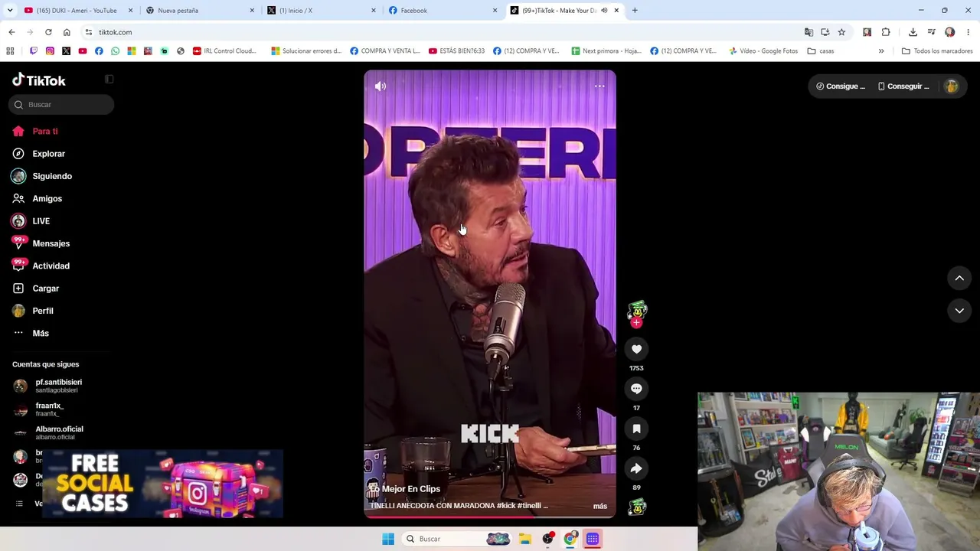Viewport: 980px width, 551px height.
Task: Share the video using the arrow icon
Action: click(x=636, y=468)
